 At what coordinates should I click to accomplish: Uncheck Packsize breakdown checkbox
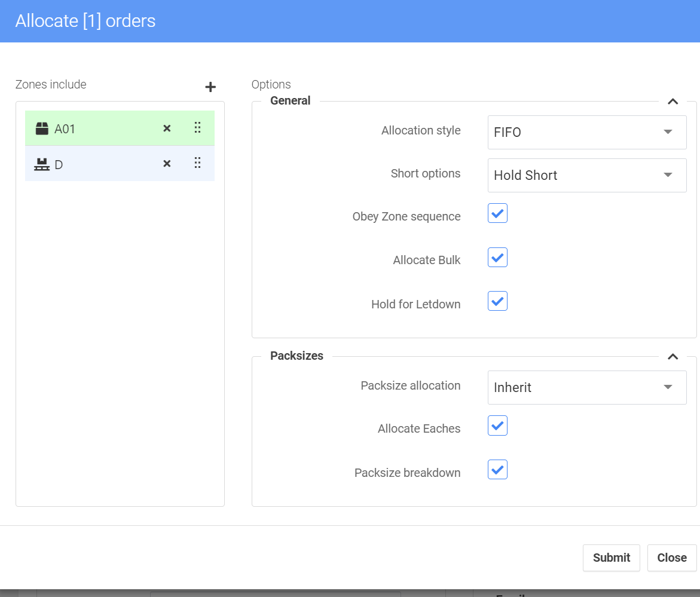pos(497,470)
